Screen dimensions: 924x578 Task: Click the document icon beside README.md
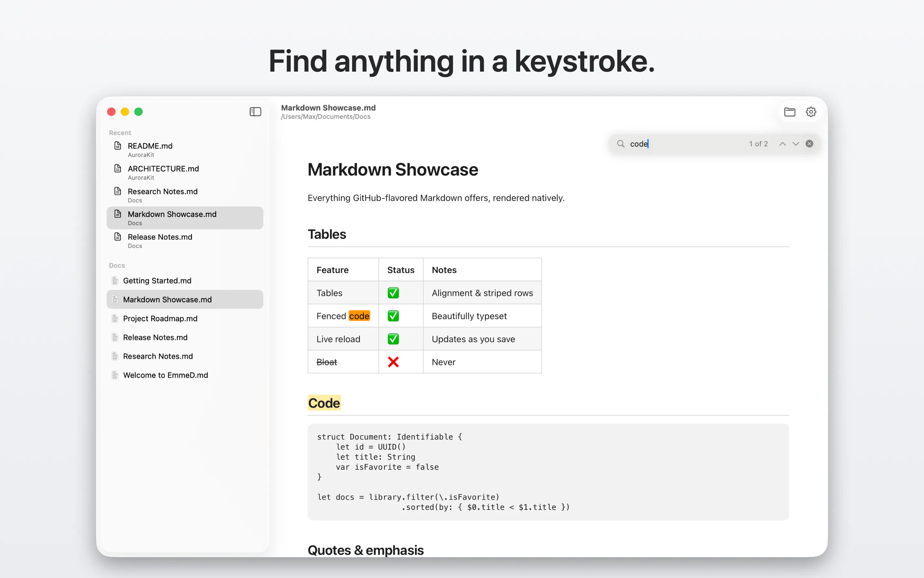(x=118, y=146)
